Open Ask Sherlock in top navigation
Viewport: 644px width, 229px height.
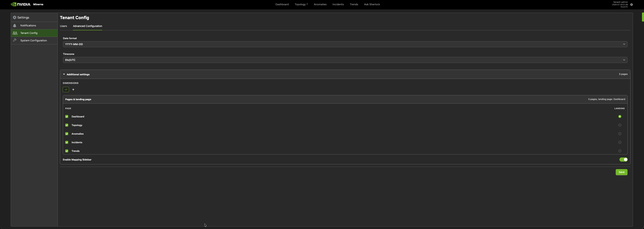click(x=372, y=4)
